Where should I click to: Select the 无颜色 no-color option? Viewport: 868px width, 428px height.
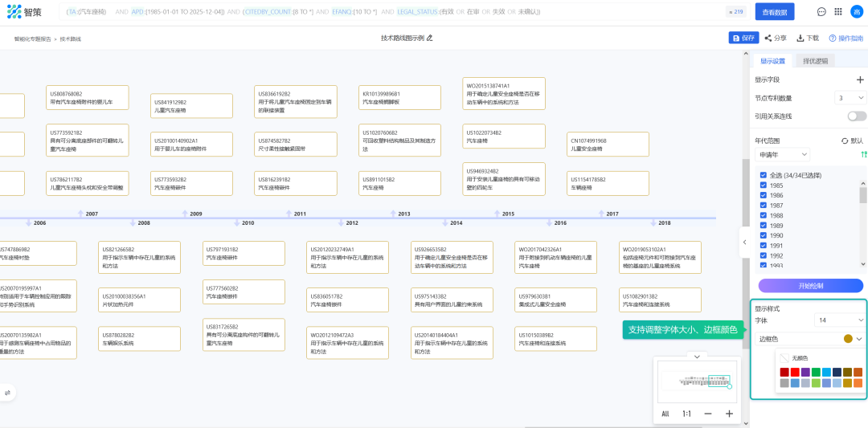(x=792, y=358)
